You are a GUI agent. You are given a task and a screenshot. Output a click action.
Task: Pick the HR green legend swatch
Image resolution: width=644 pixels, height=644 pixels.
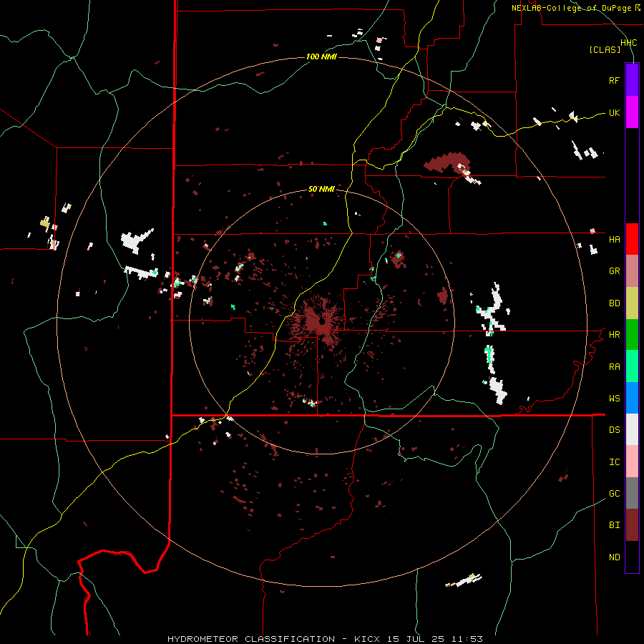632,335
